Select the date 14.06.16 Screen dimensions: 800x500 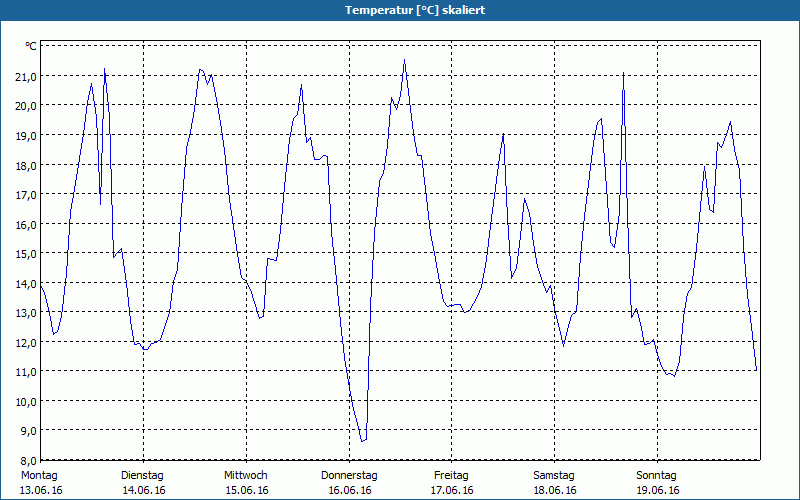(144, 490)
